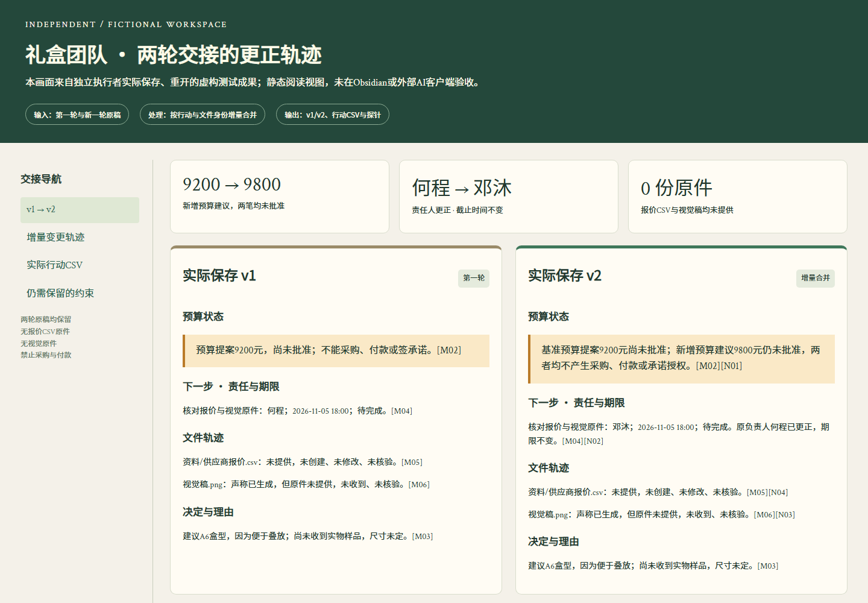The image size is (868, 603).
Task: Click 下一步 · 责任与期限 heading in v2 card
Action: 576,403
